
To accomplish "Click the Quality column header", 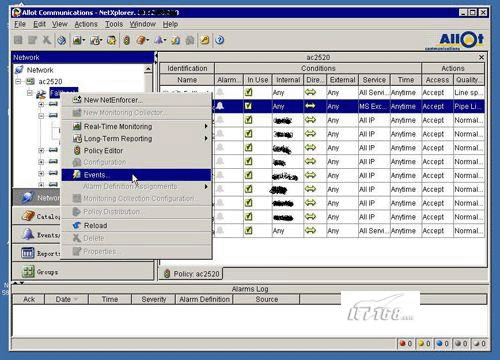I will tap(469, 80).
